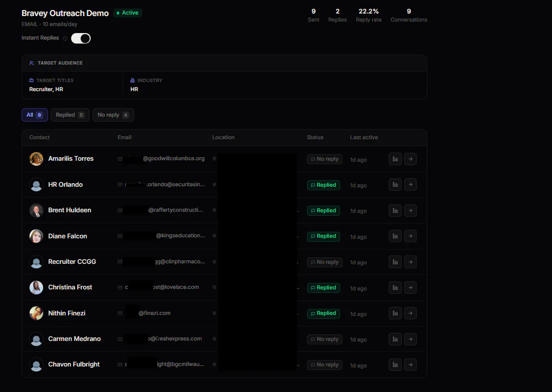Select the Nithin Finezi contact name
Screen dimensions: 552x392
[67, 313]
